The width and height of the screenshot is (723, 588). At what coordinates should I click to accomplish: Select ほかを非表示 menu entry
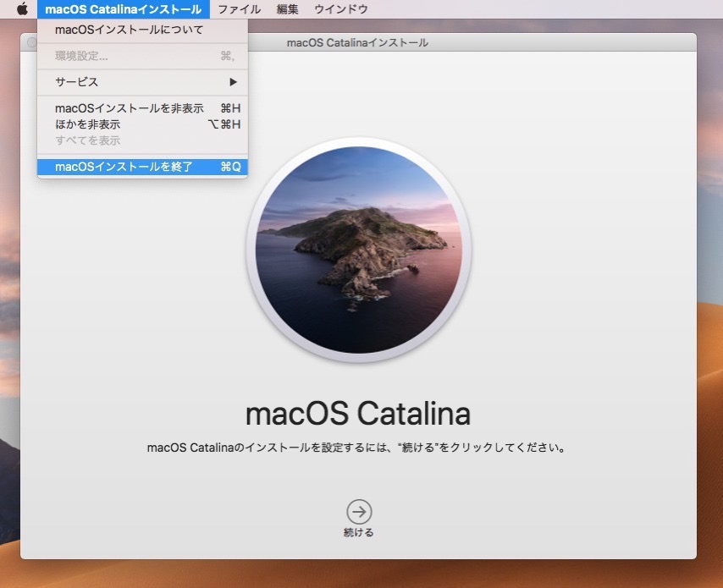(142, 124)
